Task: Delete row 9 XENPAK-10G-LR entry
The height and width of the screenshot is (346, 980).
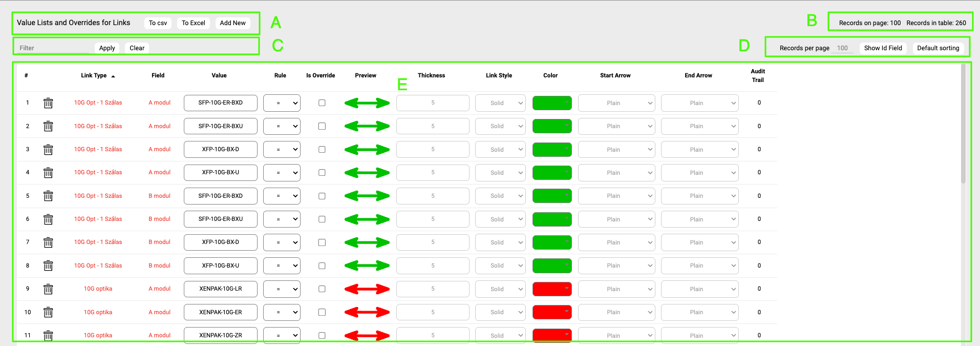Action: pyautogui.click(x=48, y=289)
